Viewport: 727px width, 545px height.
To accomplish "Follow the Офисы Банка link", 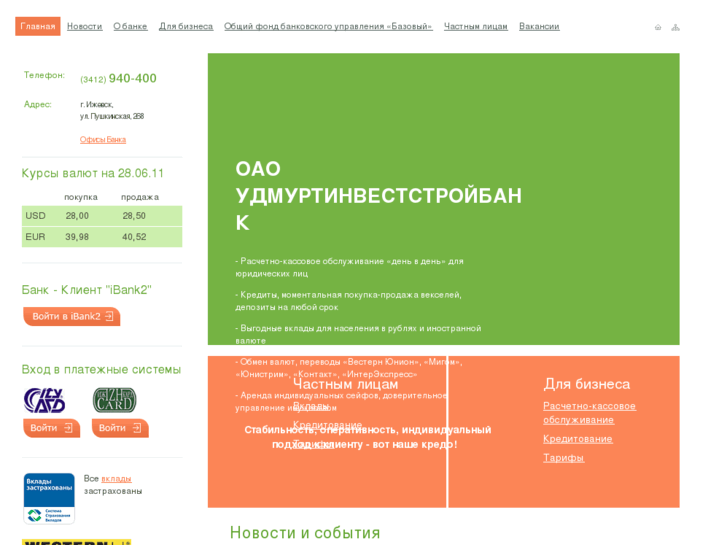I will click(x=102, y=140).
